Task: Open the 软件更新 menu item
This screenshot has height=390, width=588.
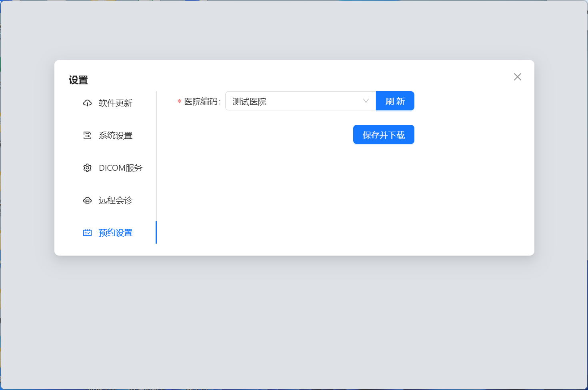Action: [x=115, y=103]
